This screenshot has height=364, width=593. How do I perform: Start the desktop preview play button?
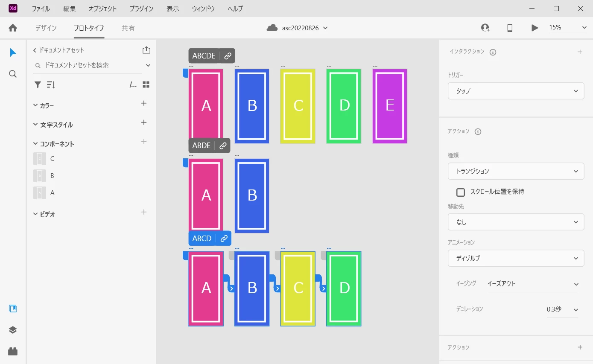click(x=535, y=28)
